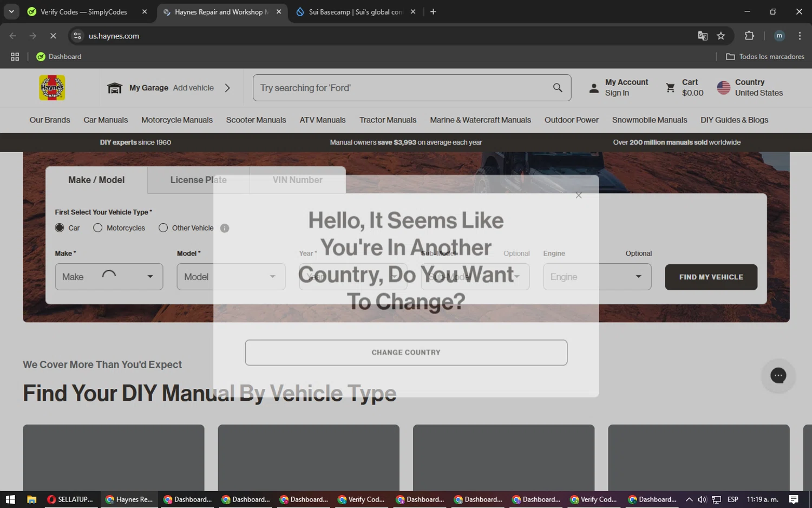Image resolution: width=812 pixels, height=508 pixels.
Task: Bookmark page with the star icon
Action: [721, 36]
